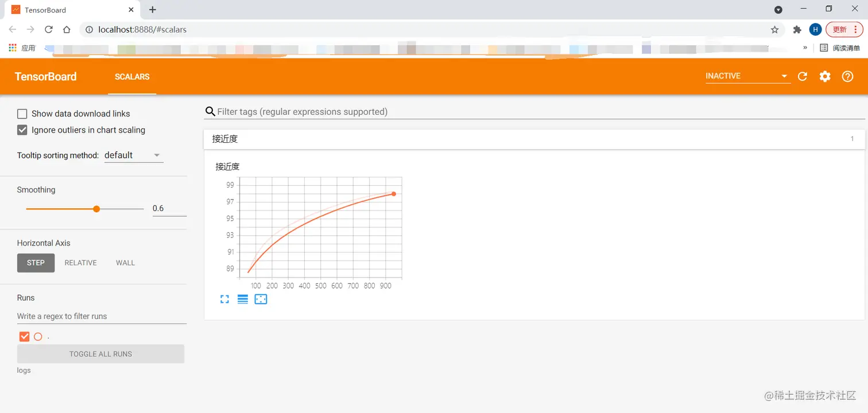Toggle the run checkbox
Image resolution: width=868 pixels, height=413 pixels.
24,337
